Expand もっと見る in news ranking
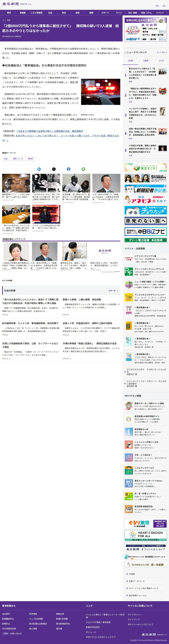The image size is (169, 644). 162,52
